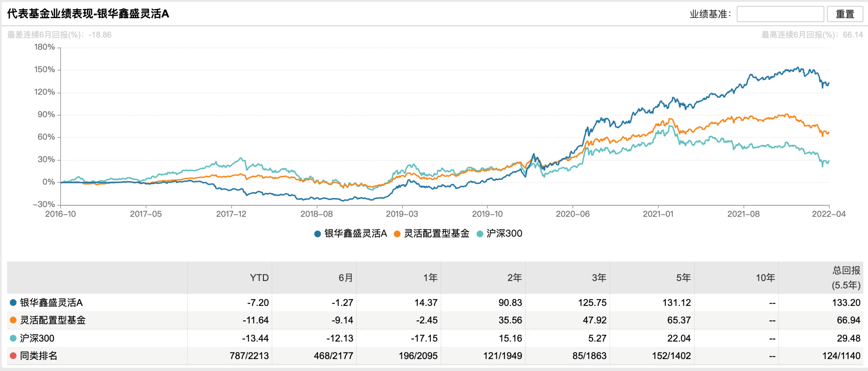Click 同类排名 YTD value 787/2213
Viewport: 868px width, 371px height.
[x=249, y=356]
